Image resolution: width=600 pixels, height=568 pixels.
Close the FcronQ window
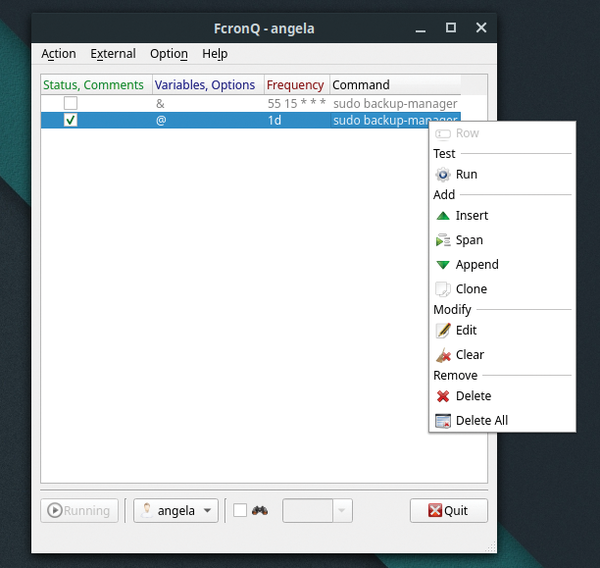coord(481,28)
